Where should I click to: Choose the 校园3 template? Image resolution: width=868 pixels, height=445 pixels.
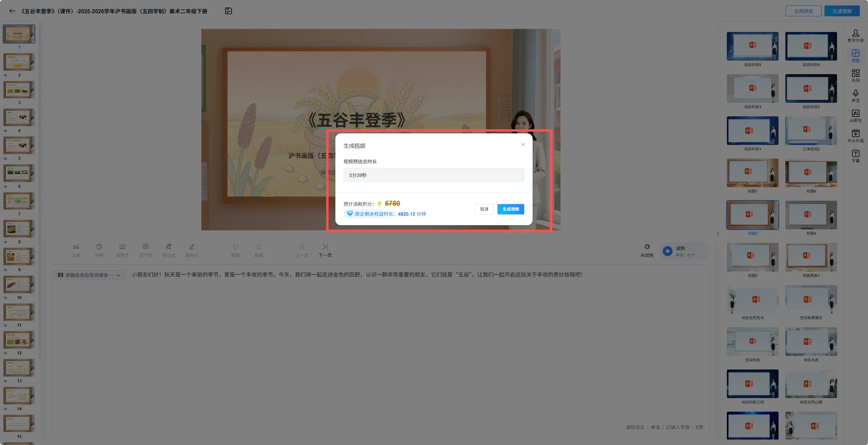click(x=752, y=257)
